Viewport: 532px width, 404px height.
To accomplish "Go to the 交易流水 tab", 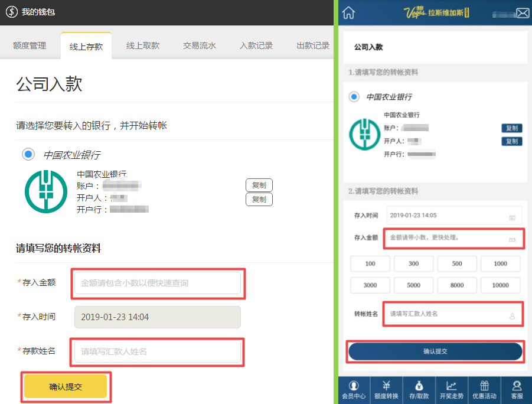I will pyautogui.click(x=200, y=45).
